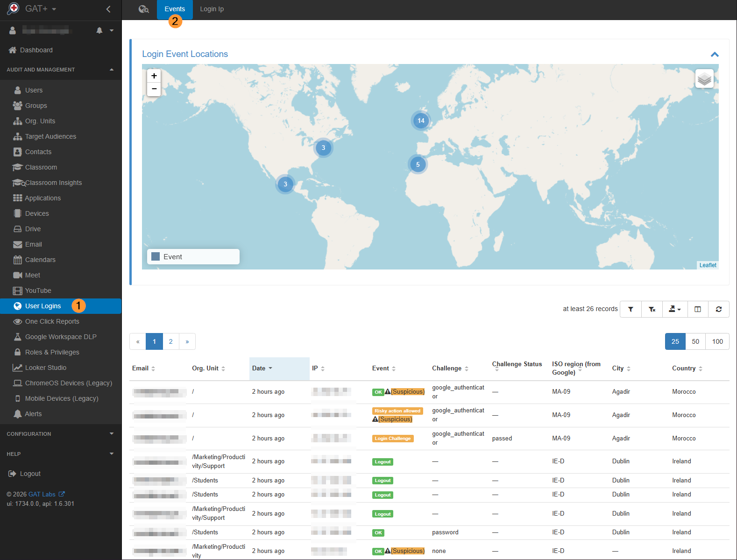The height and width of the screenshot is (560, 737).
Task: Open Devices audit
Action: 37,213
